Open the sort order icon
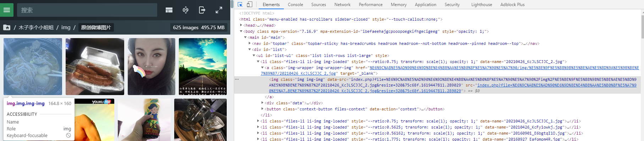Image resolution: width=644 pixels, height=141 pixels. coord(186,10)
